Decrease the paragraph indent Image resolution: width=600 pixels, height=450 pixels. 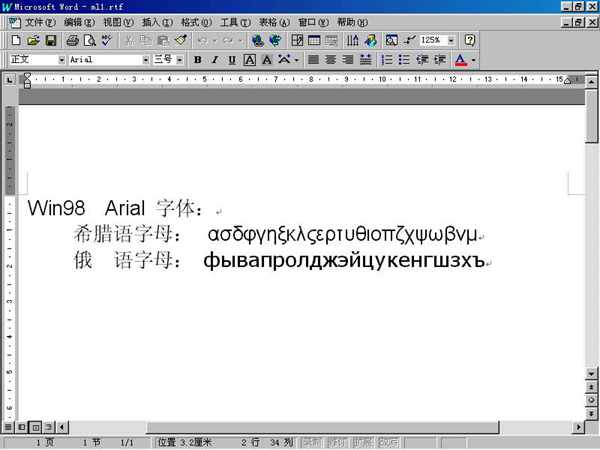(x=422, y=60)
